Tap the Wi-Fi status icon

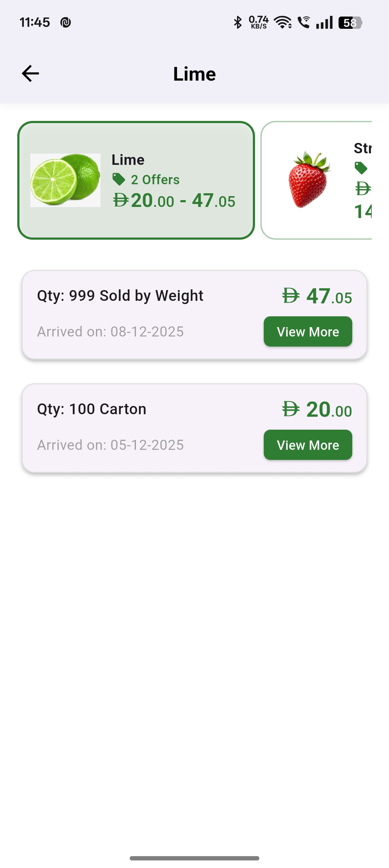pos(283,23)
